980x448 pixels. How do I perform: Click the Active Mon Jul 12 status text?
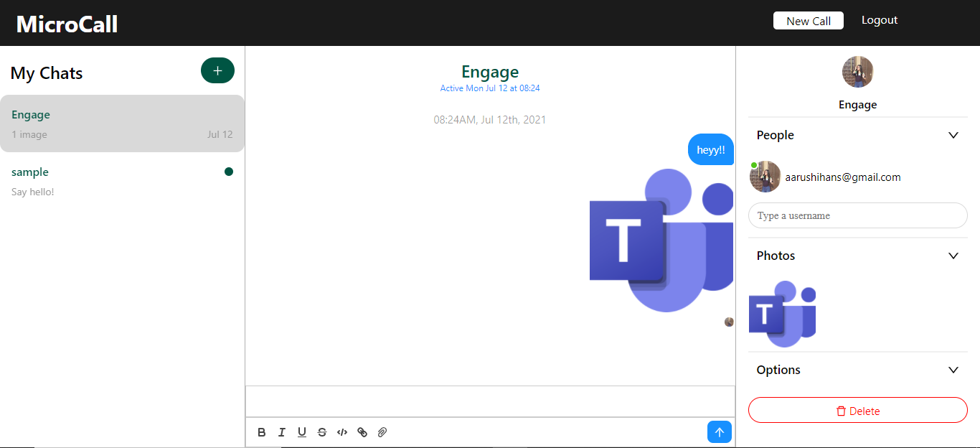pyautogui.click(x=490, y=88)
